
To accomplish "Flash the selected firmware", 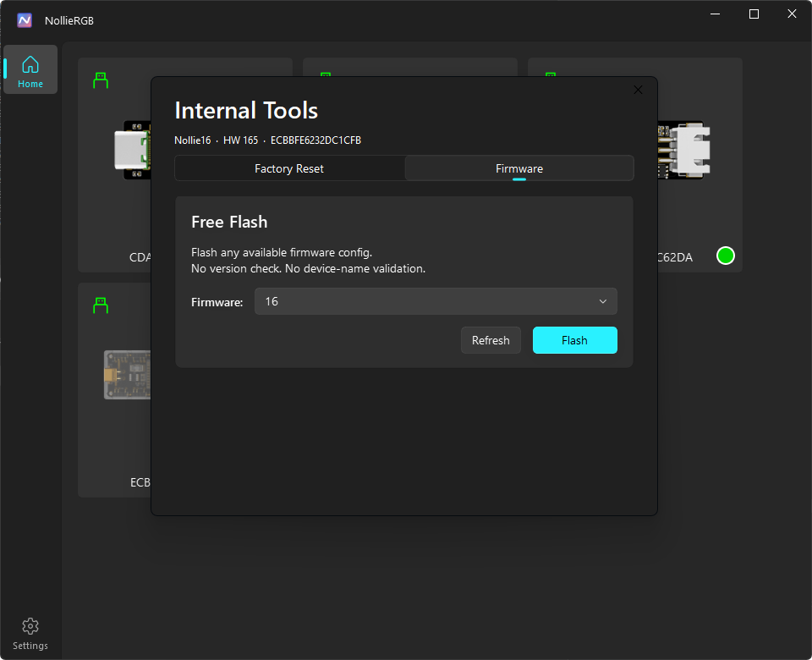I will coord(575,340).
